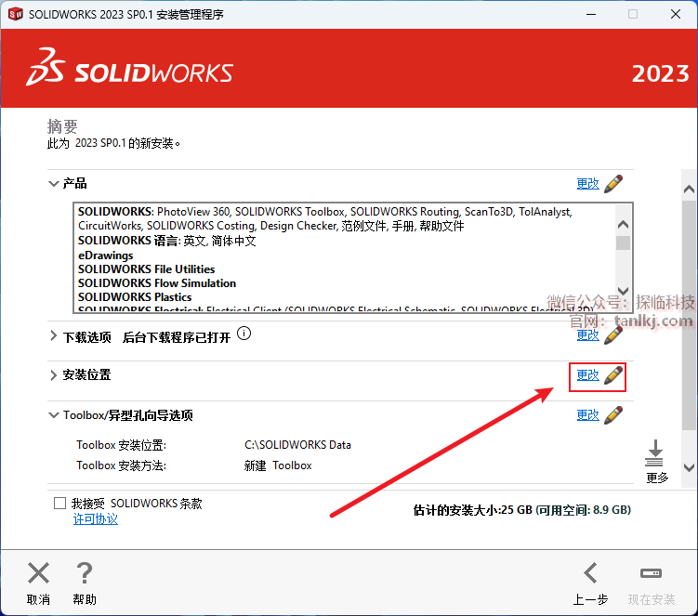Click 更改 link for 产品
Screen dimensions: 698x616
[x=588, y=183]
